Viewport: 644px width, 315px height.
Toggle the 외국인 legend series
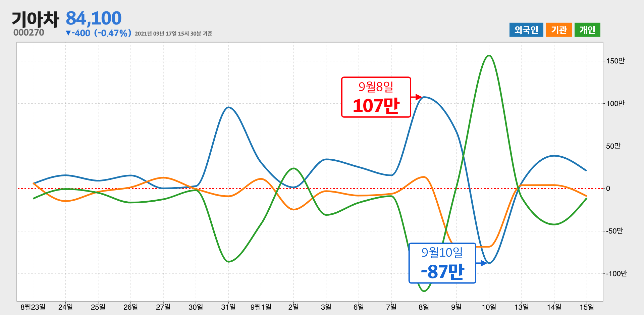[x=526, y=30]
